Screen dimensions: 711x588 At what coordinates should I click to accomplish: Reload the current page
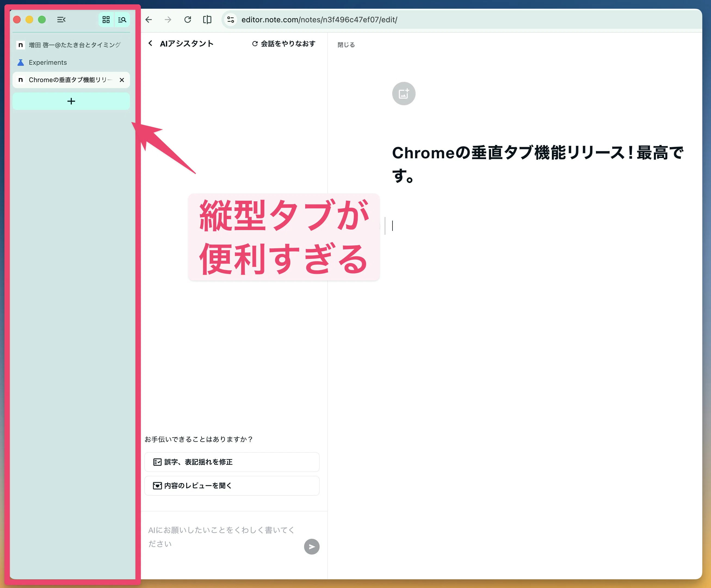tap(188, 20)
